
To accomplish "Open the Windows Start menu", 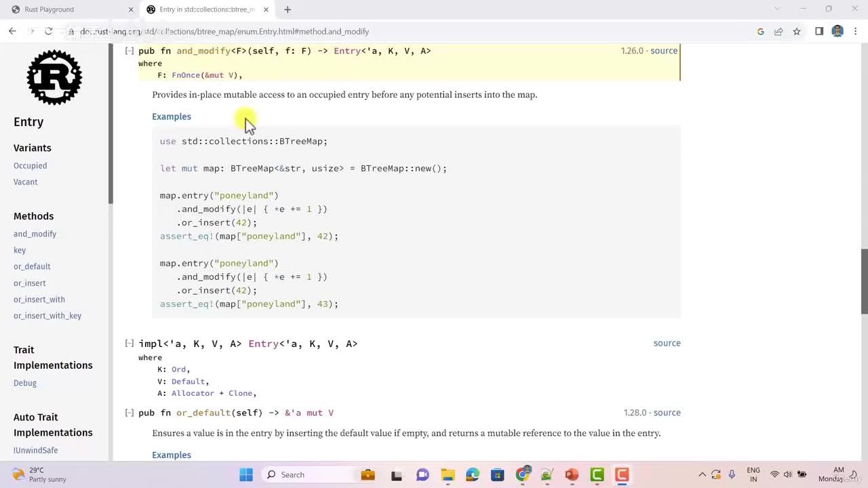I will tap(246, 474).
